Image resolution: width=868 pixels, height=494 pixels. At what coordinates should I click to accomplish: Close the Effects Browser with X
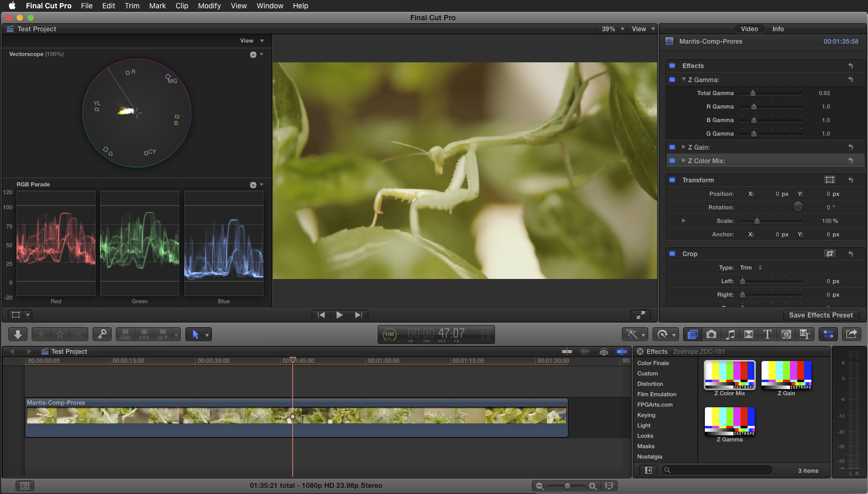pyautogui.click(x=640, y=352)
